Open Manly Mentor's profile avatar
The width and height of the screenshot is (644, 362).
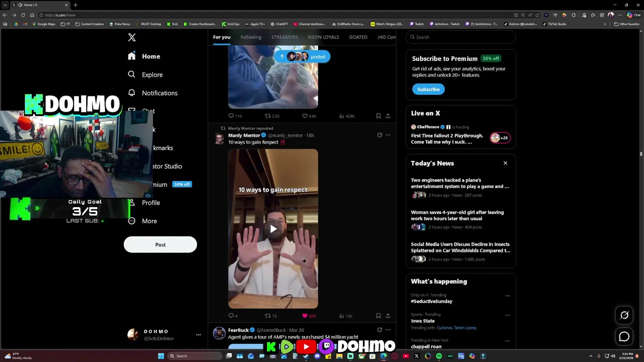(219, 138)
